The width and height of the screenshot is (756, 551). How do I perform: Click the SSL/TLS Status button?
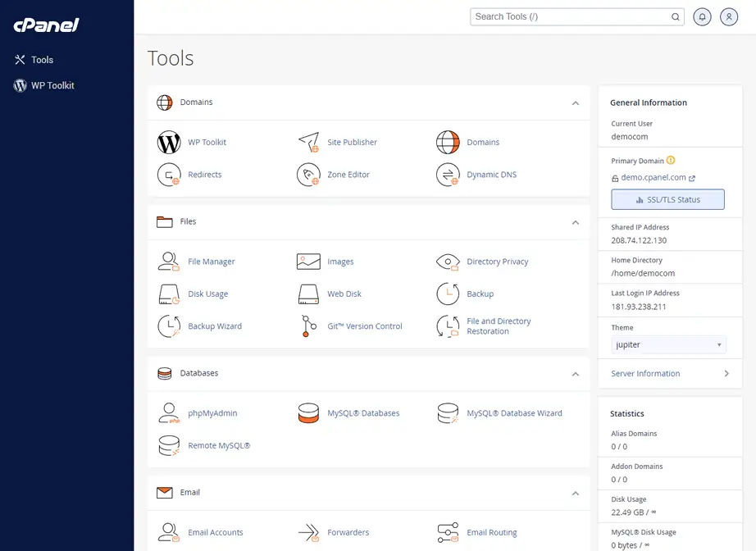pyautogui.click(x=667, y=199)
